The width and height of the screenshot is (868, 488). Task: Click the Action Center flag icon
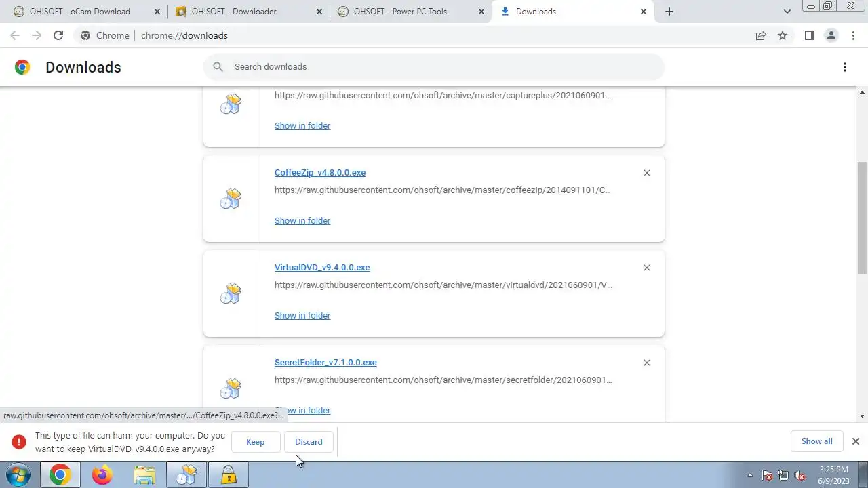767,476
